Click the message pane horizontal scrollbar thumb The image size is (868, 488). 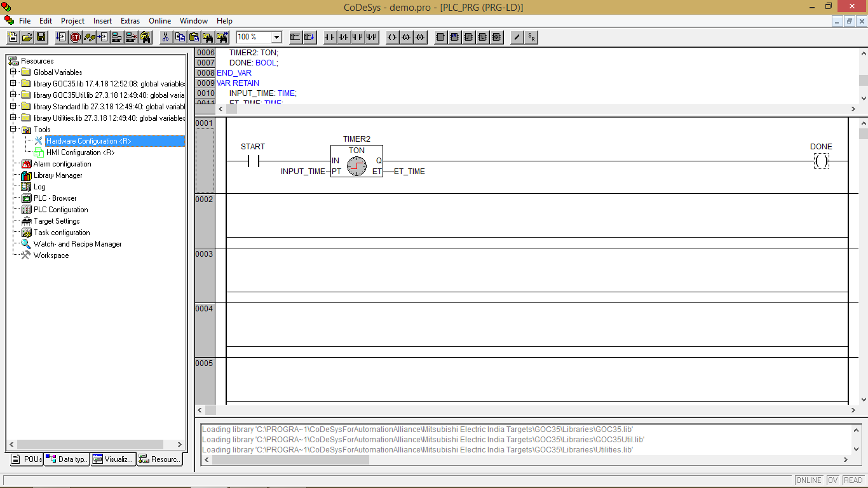tap(290, 459)
